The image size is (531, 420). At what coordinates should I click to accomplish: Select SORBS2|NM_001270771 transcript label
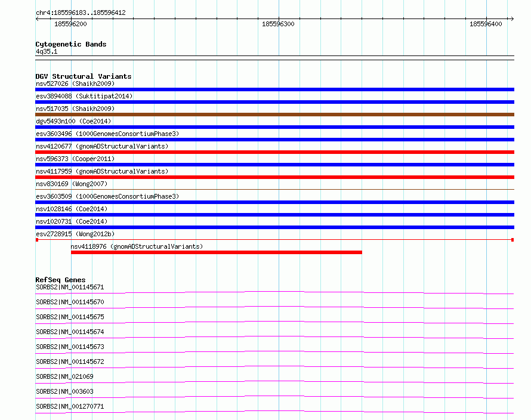70,406
